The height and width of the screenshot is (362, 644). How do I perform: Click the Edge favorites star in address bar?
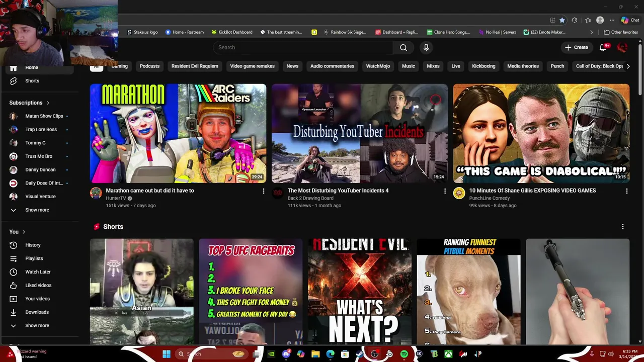tap(562, 20)
